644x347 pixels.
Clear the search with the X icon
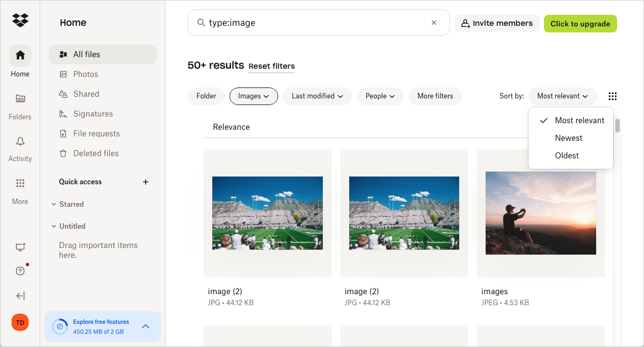[x=434, y=23]
